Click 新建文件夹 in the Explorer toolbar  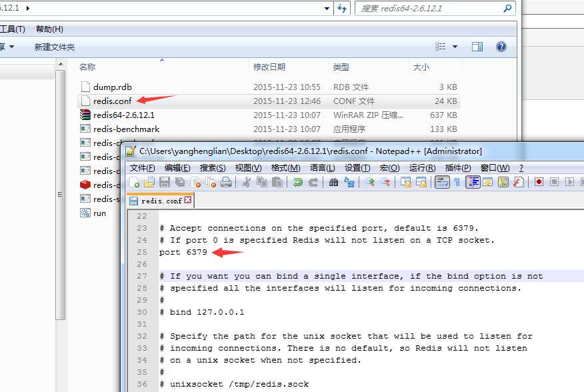55,47
